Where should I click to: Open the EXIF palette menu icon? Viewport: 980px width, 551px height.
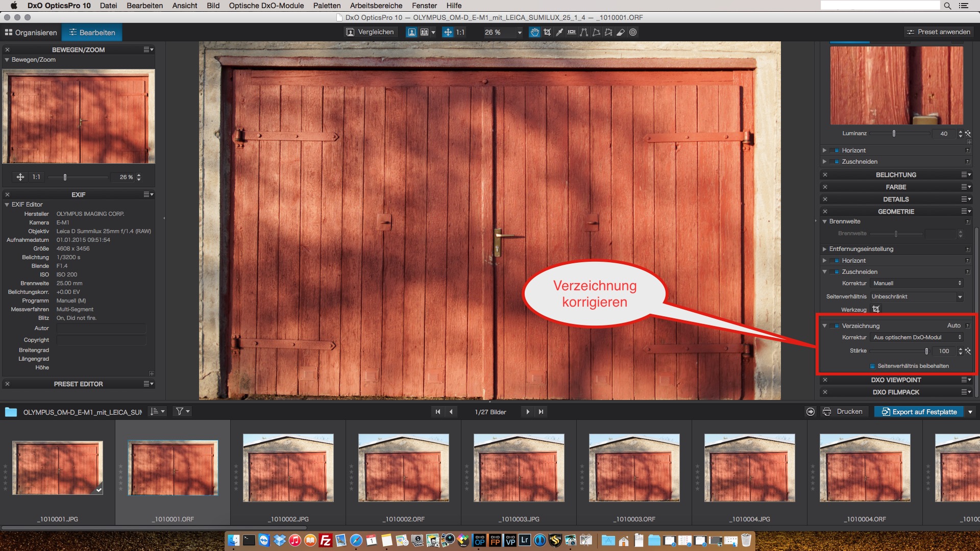148,194
